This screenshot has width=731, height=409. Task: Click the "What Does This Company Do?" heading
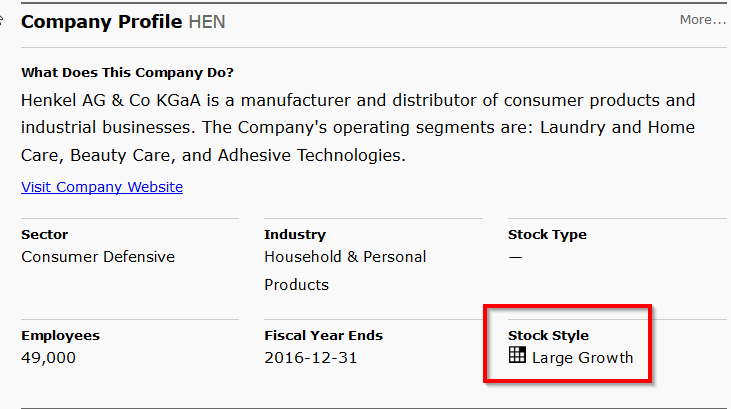tap(127, 72)
